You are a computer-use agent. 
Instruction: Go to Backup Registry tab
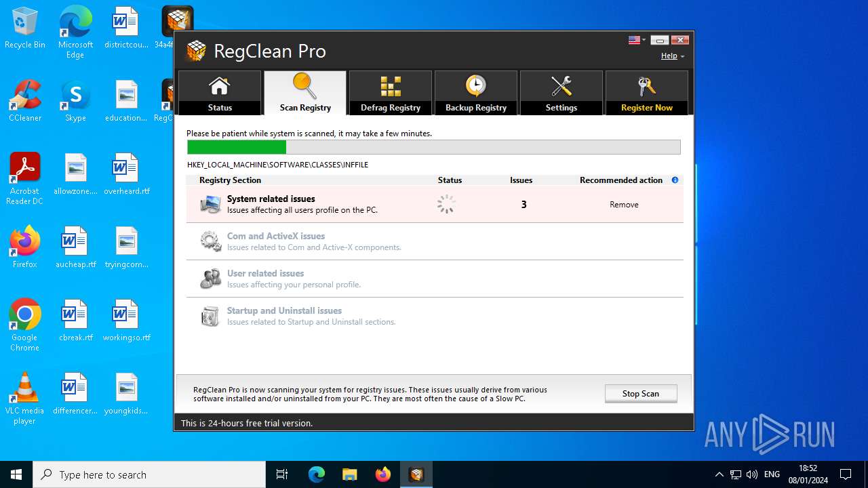(476, 93)
